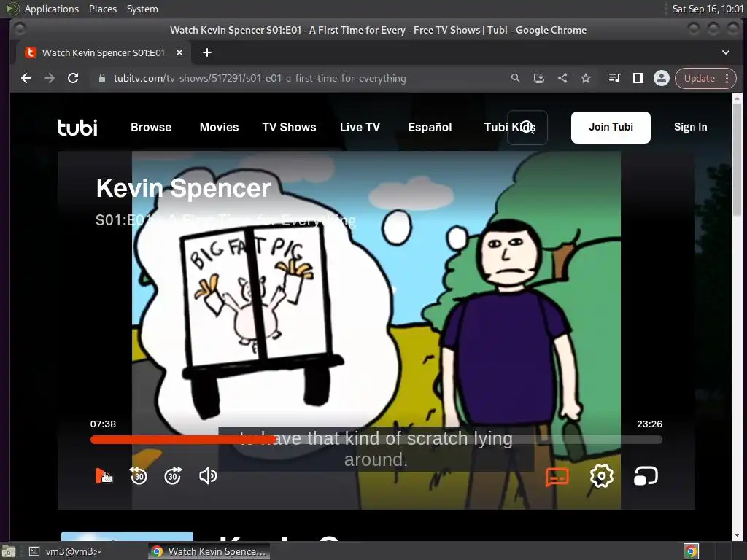Click the tubitv.com address bar
The height and width of the screenshot is (560, 747).
tap(260, 78)
